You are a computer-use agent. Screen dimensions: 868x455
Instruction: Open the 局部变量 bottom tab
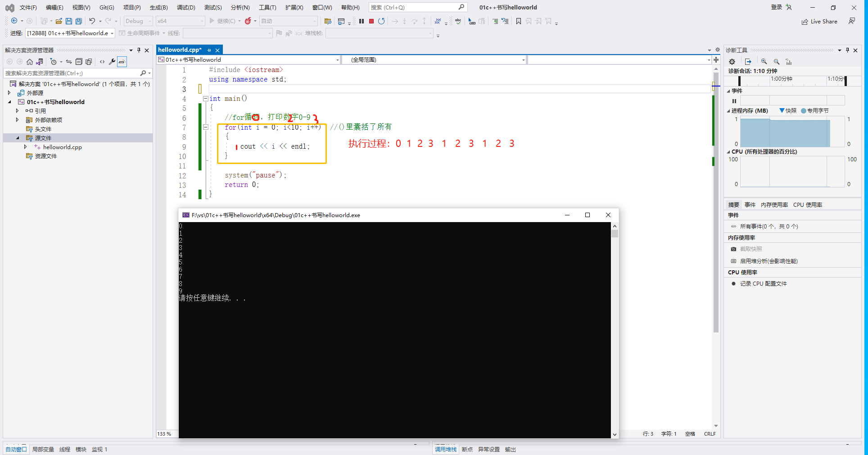pos(43,449)
